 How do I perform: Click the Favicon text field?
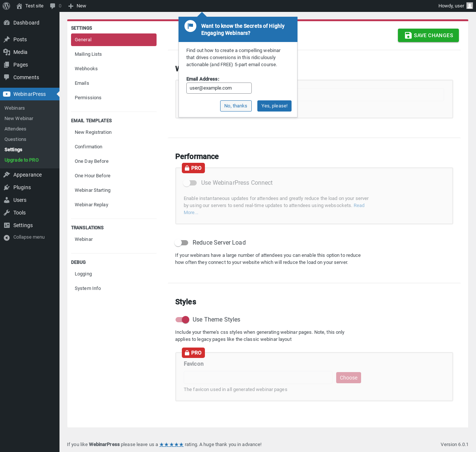click(258, 378)
